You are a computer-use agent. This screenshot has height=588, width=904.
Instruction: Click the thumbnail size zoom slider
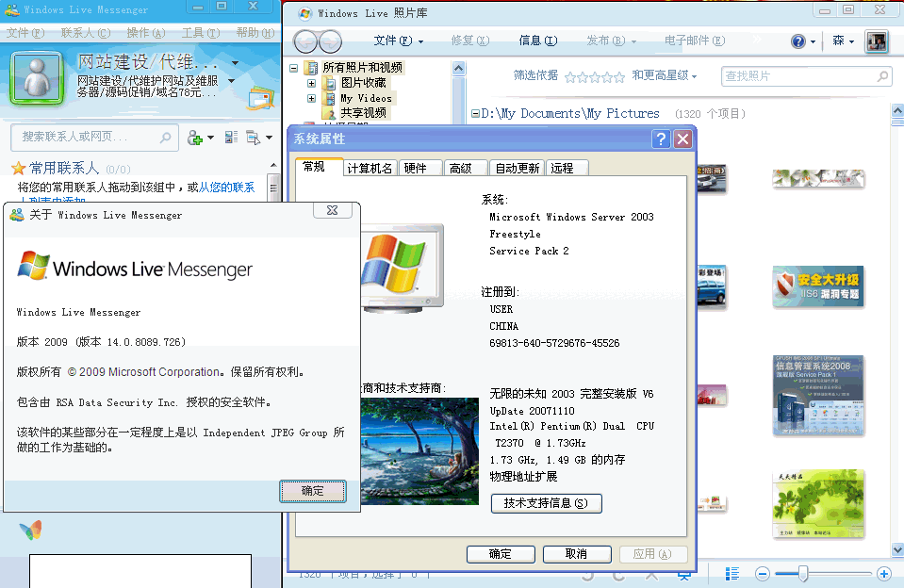[x=803, y=573]
